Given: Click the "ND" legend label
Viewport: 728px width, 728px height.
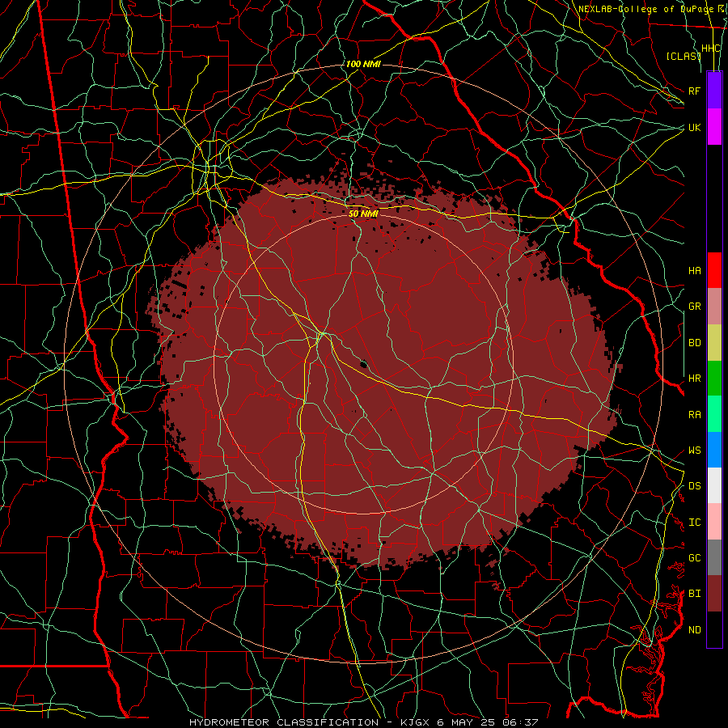Looking at the screenshot, I should click(694, 630).
